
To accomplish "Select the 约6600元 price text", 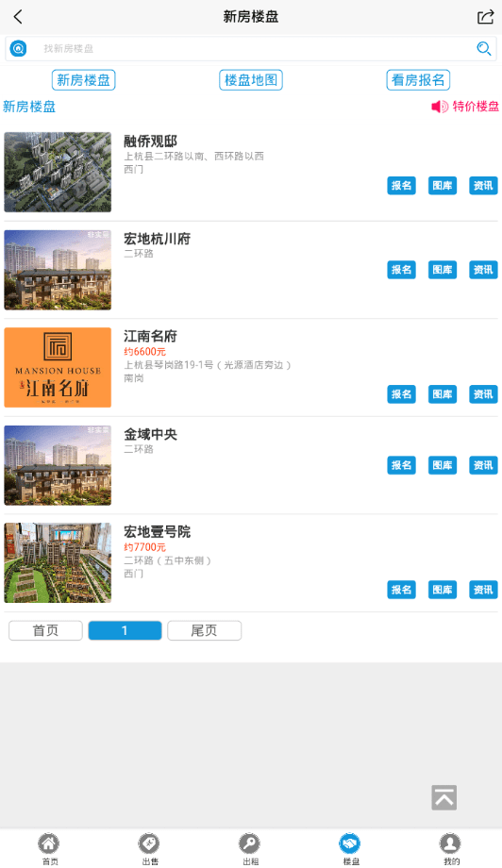I will click(x=144, y=352).
